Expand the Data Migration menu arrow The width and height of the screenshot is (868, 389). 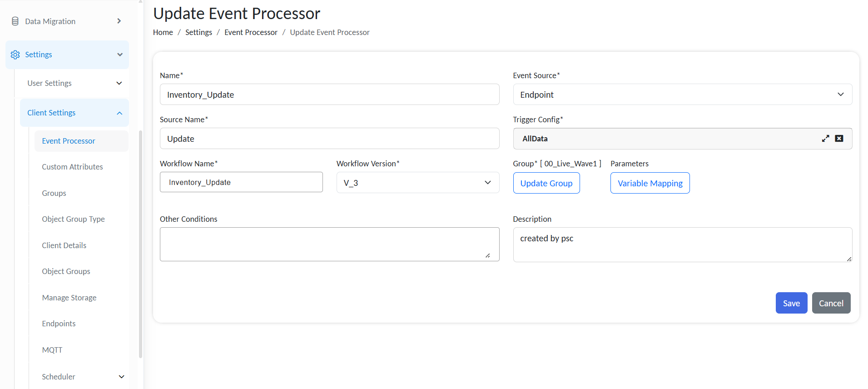pyautogui.click(x=119, y=21)
